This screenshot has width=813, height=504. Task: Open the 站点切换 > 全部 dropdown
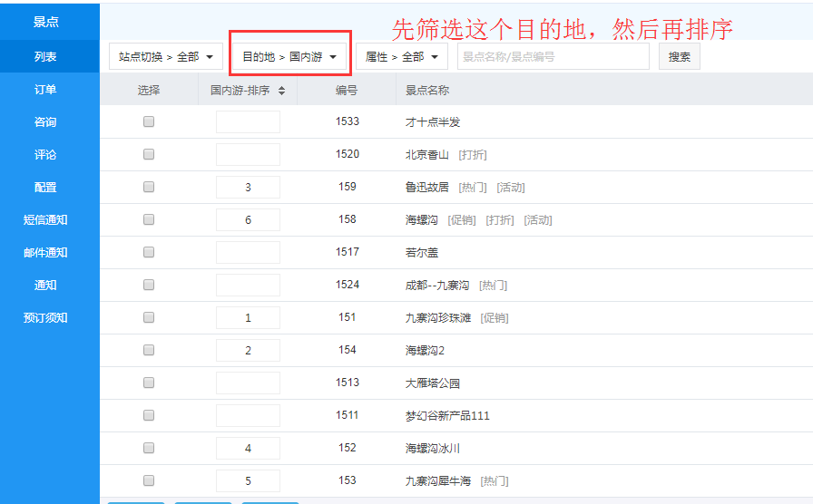tap(166, 56)
